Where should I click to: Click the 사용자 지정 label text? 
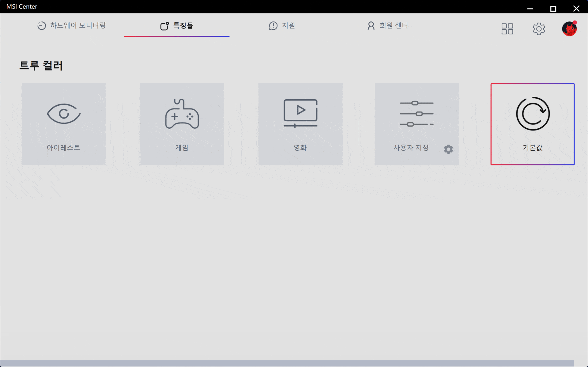(411, 148)
